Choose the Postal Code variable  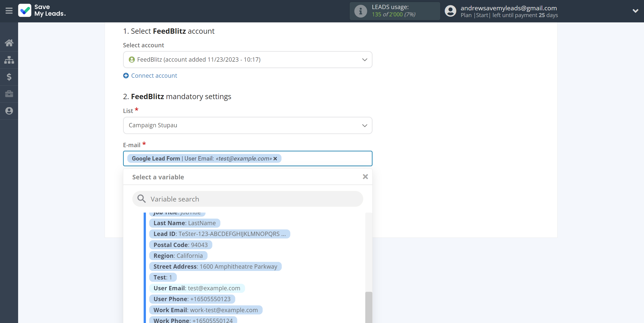[x=180, y=245]
